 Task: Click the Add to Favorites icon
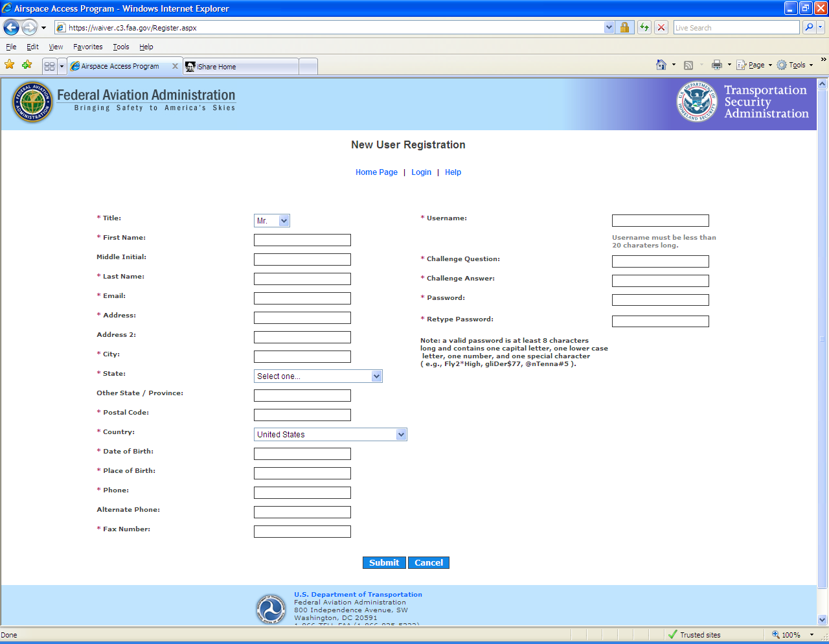(27, 65)
